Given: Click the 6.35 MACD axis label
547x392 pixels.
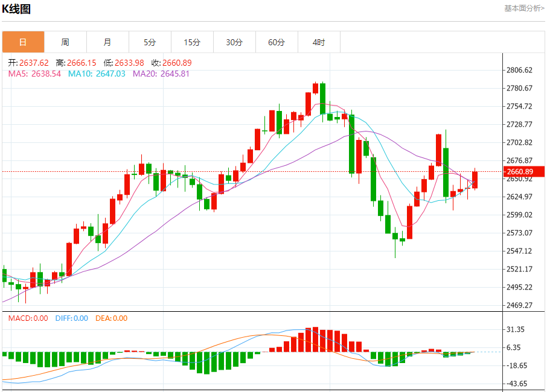Looking at the screenshot, I should (513, 347).
